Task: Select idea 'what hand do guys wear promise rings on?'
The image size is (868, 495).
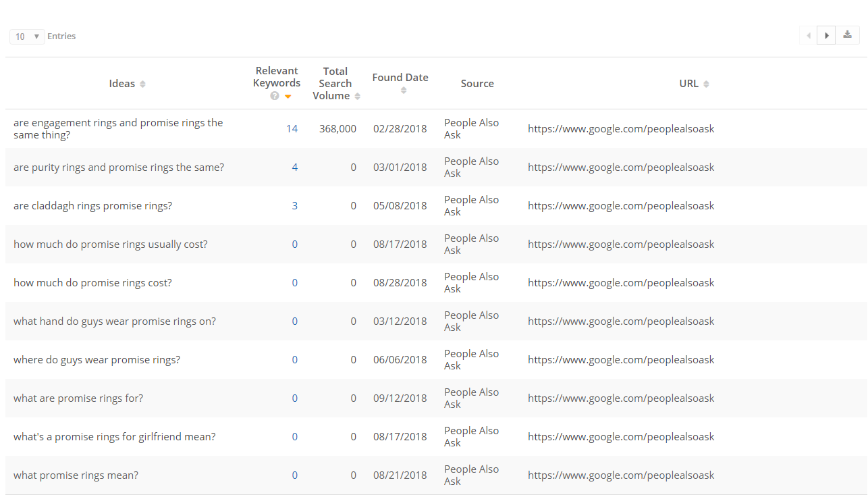Action: [115, 321]
